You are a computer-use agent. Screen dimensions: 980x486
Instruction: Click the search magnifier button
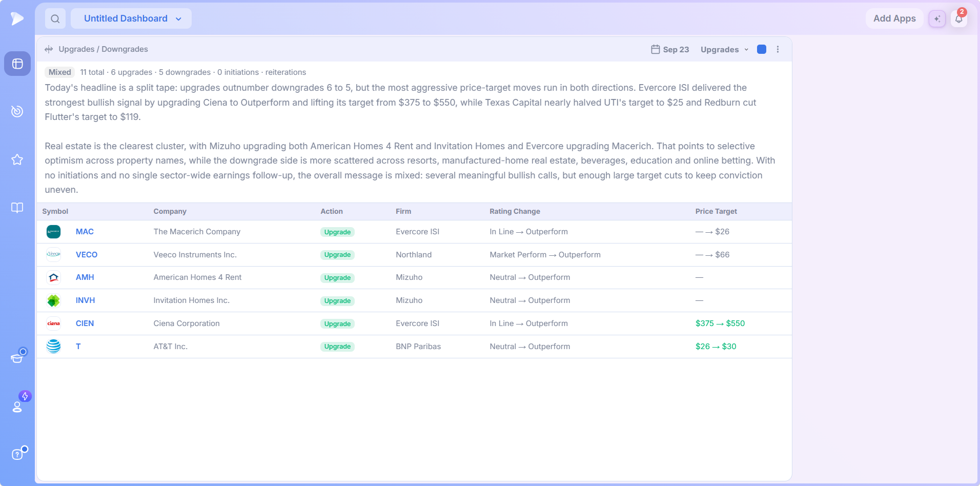[55, 18]
